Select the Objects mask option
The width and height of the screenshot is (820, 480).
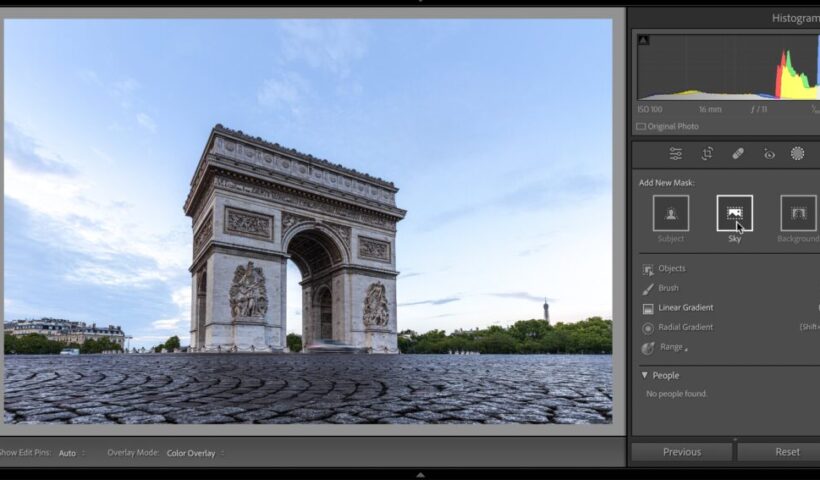[x=671, y=269]
